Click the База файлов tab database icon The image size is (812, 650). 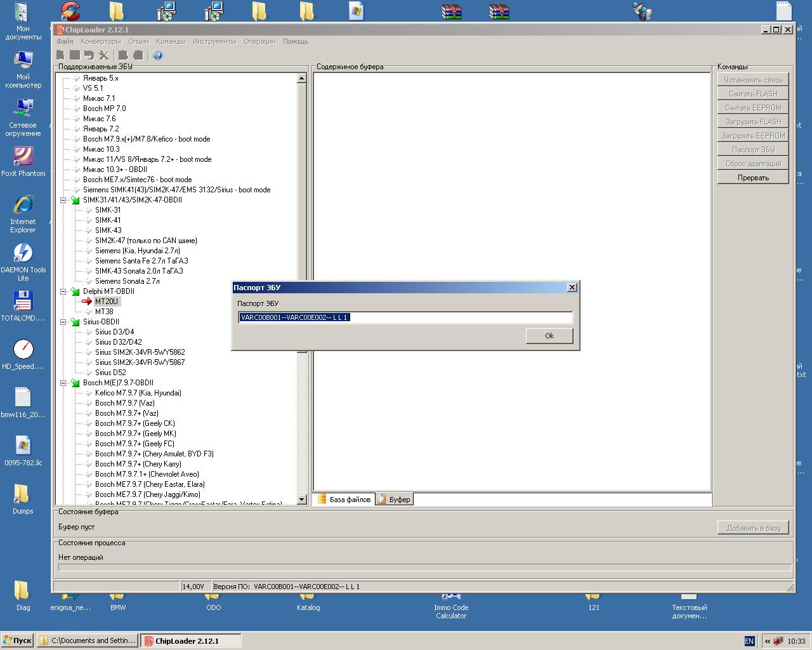(322, 499)
